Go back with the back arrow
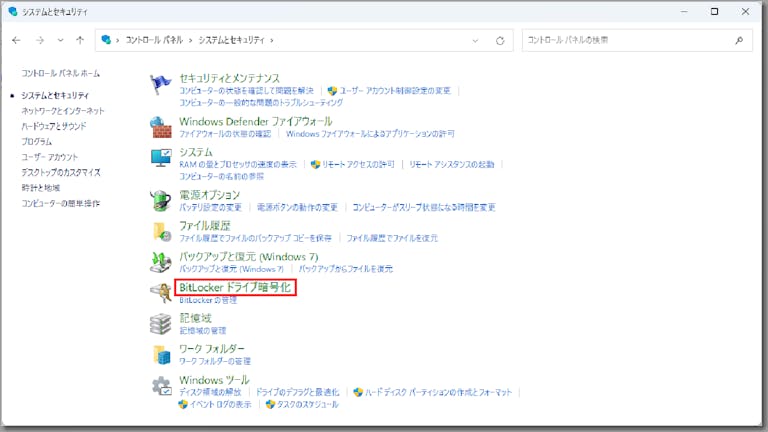Image resolution: width=768 pixels, height=432 pixels. 16,40
